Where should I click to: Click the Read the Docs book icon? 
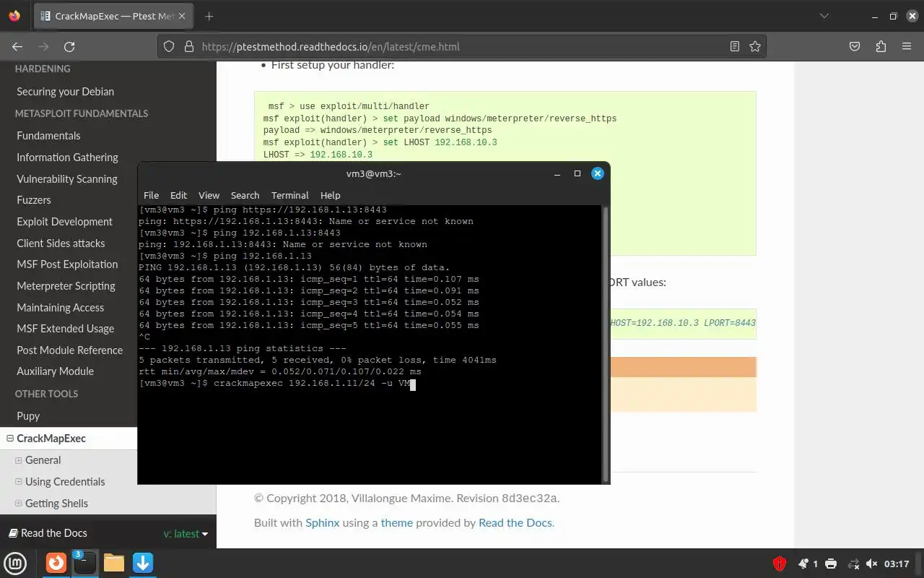12,533
